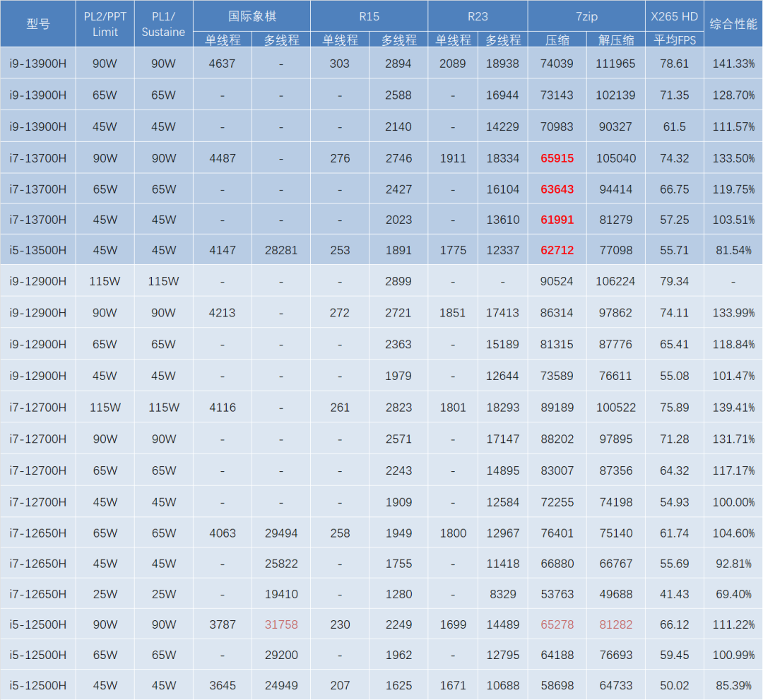Click the red 65915 compression value
The height and width of the screenshot is (700, 763).
(x=557, y=158)
